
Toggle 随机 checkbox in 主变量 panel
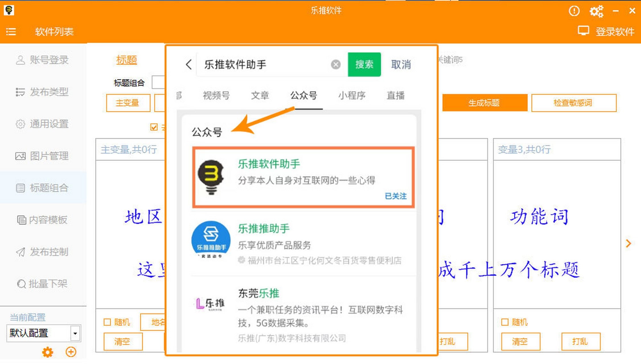tap(107, 322)
